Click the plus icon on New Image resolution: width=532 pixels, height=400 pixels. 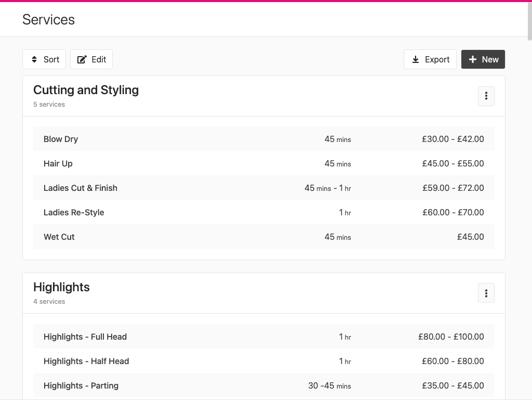[473, 59]
